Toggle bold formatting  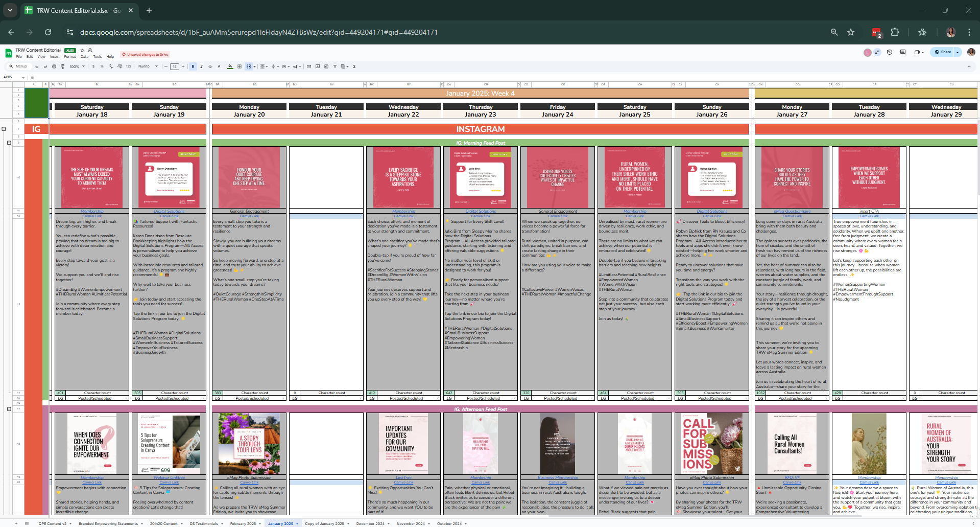click(x=193, y=66)
